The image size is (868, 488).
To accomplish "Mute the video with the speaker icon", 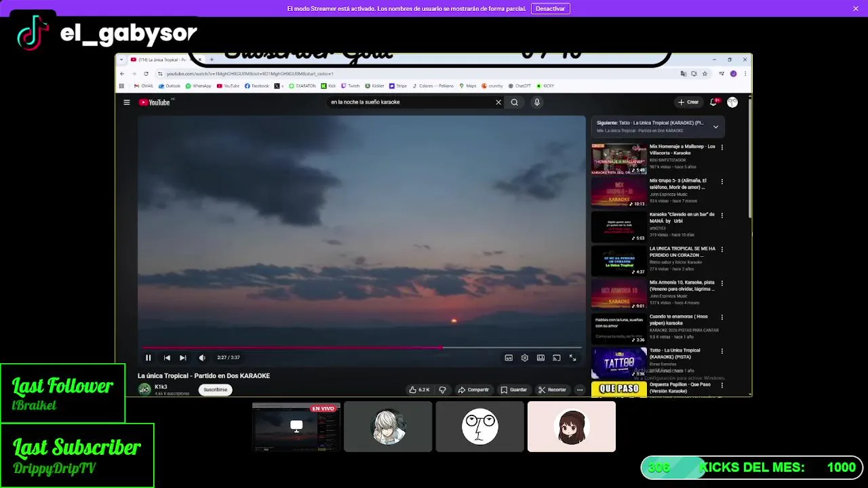I will point(202,358).
